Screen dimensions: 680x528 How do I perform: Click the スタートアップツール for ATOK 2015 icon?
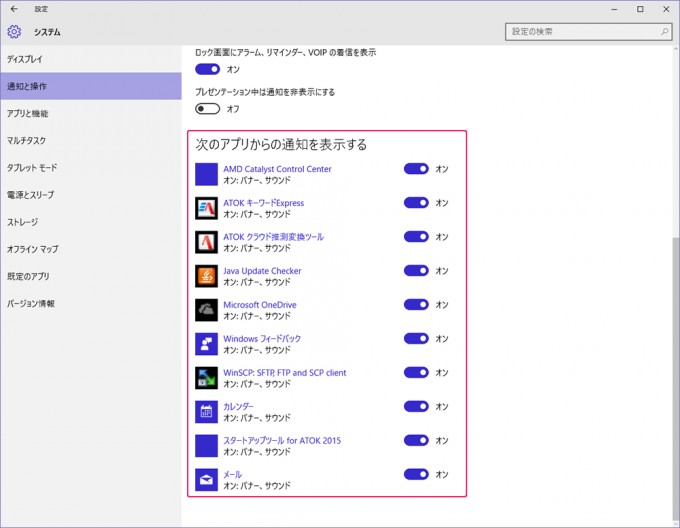point(206,446)
